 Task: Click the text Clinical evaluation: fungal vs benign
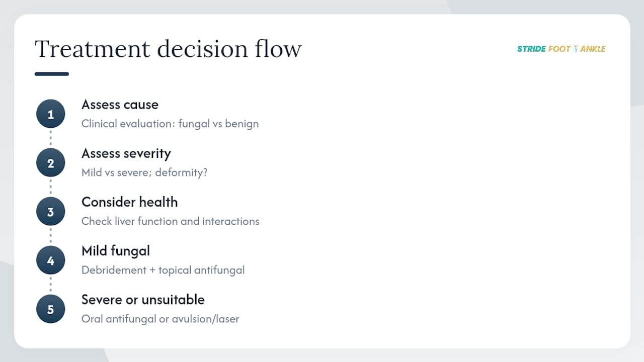point(170,124)
